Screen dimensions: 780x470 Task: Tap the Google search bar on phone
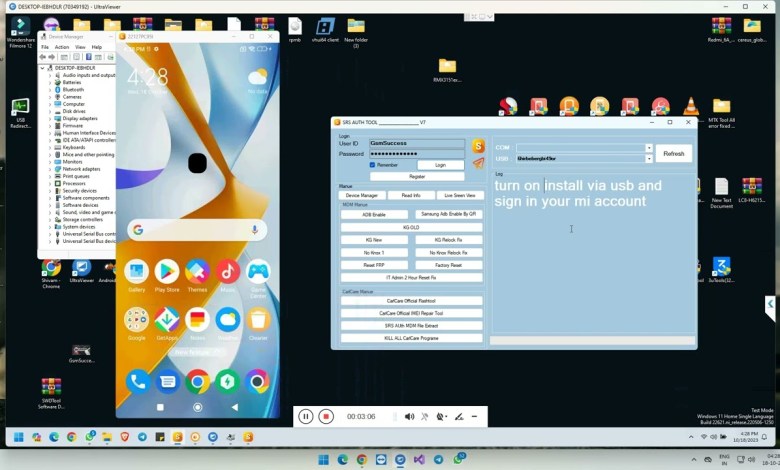(197, 229)
